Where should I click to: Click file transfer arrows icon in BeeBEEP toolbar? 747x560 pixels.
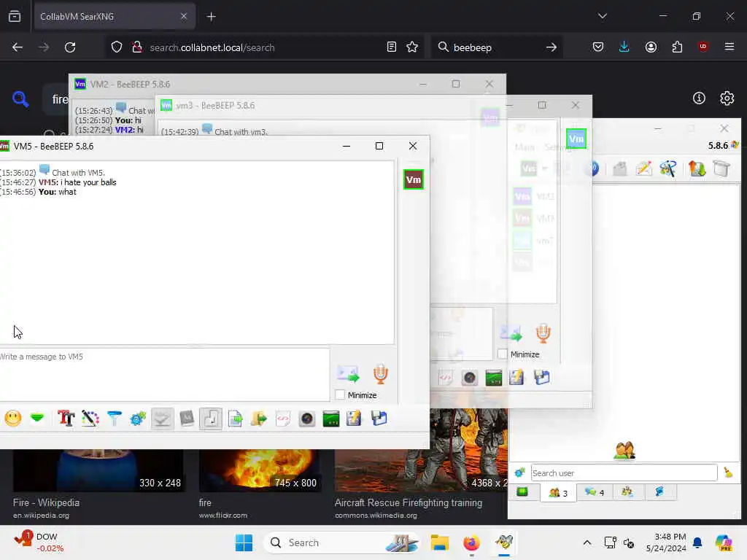(697, 168)
